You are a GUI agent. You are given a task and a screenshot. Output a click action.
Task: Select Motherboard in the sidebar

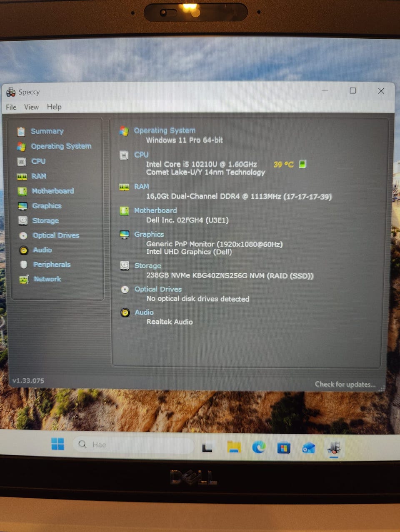[x=53, y=191]
